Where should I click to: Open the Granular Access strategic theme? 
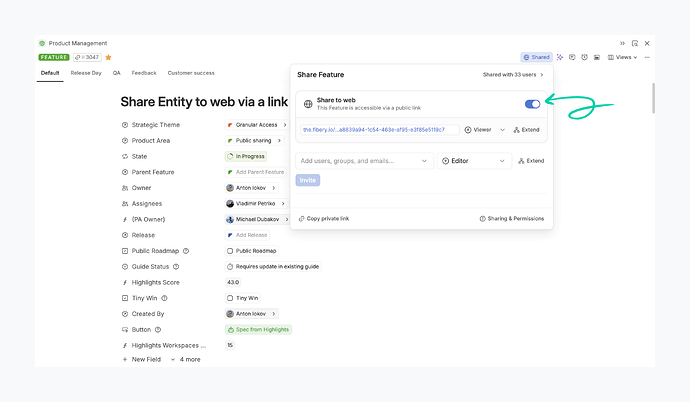[257, 125]
